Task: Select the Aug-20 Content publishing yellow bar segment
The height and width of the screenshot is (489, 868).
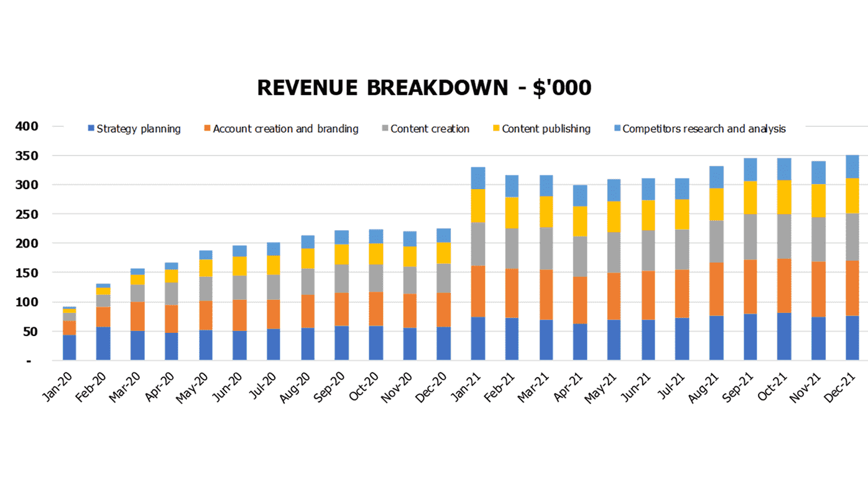Action: 308,259
